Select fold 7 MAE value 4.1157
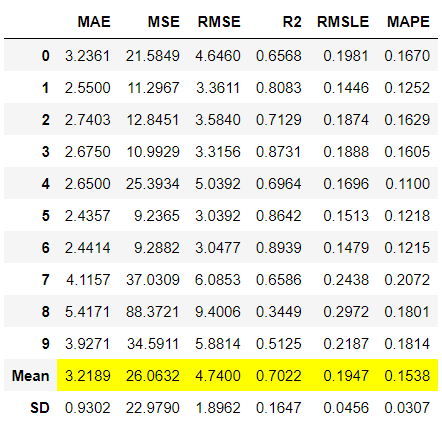442x423 pixels. pyautogui.click(x=88, y=280)
